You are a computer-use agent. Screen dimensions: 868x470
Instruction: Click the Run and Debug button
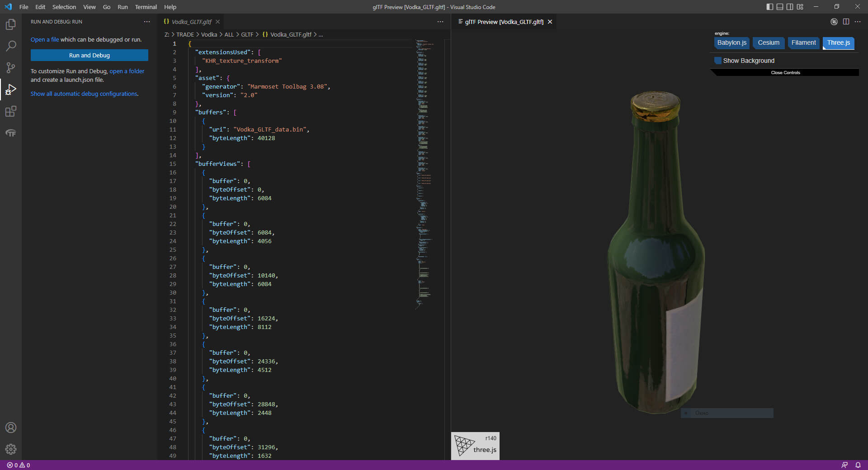[90, 55]
